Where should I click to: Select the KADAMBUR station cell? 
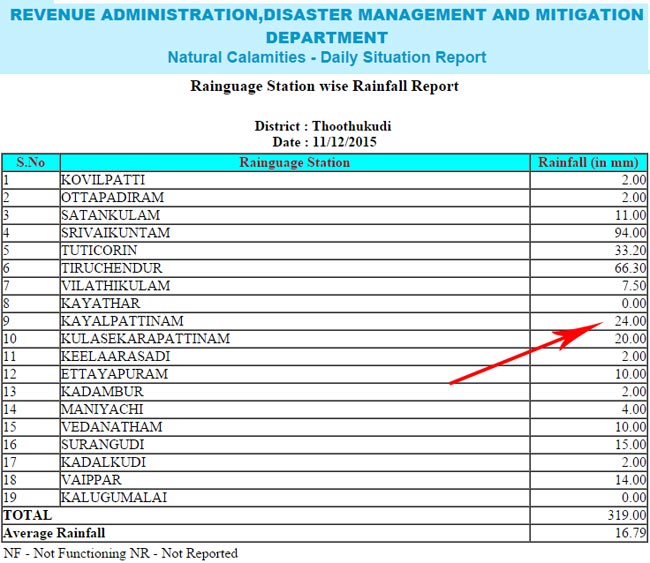pyautogui.click(x=295, y=391)
